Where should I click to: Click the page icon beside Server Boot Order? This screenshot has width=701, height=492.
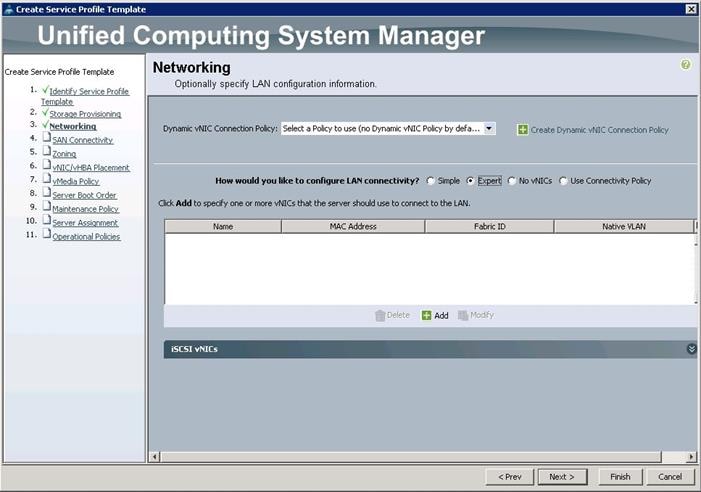coord(47,193)
